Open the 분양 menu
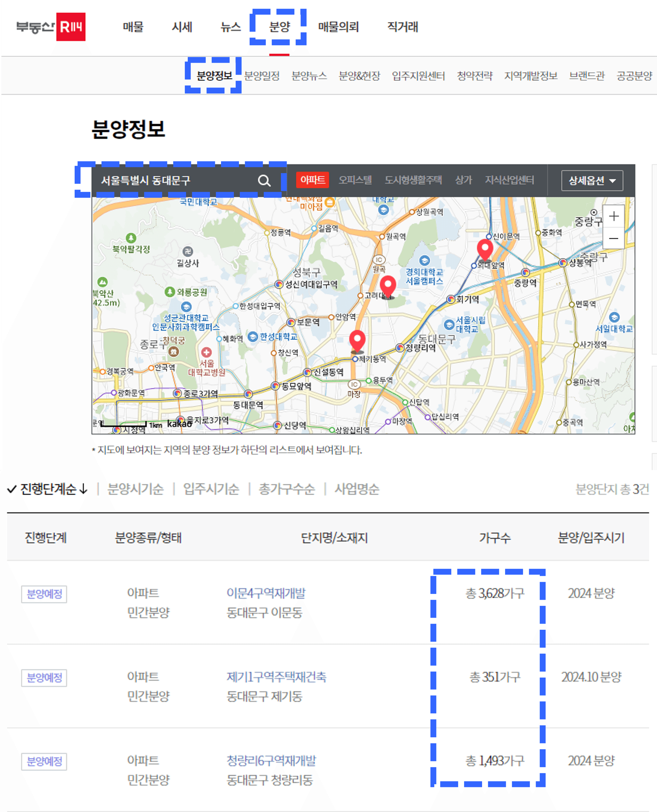Screen dimensions: 657x812 click(x=279, y=27)
